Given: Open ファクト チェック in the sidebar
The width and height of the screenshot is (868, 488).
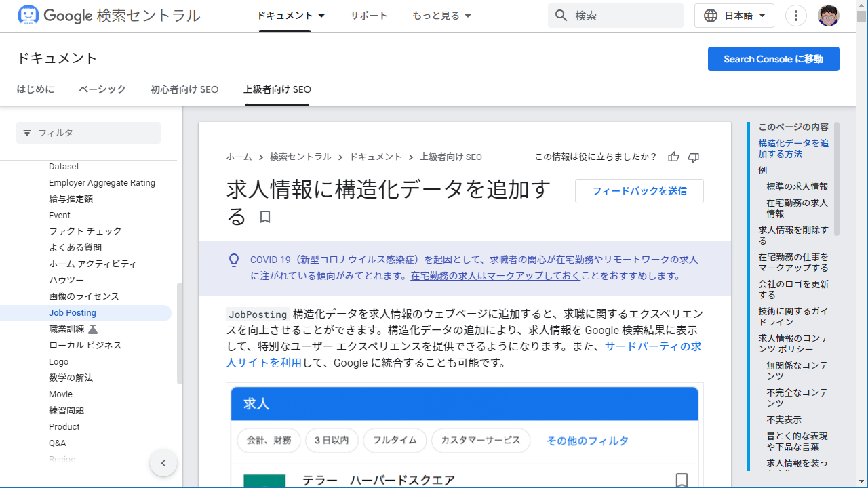Looking at the screenshot, I should 85,232.
